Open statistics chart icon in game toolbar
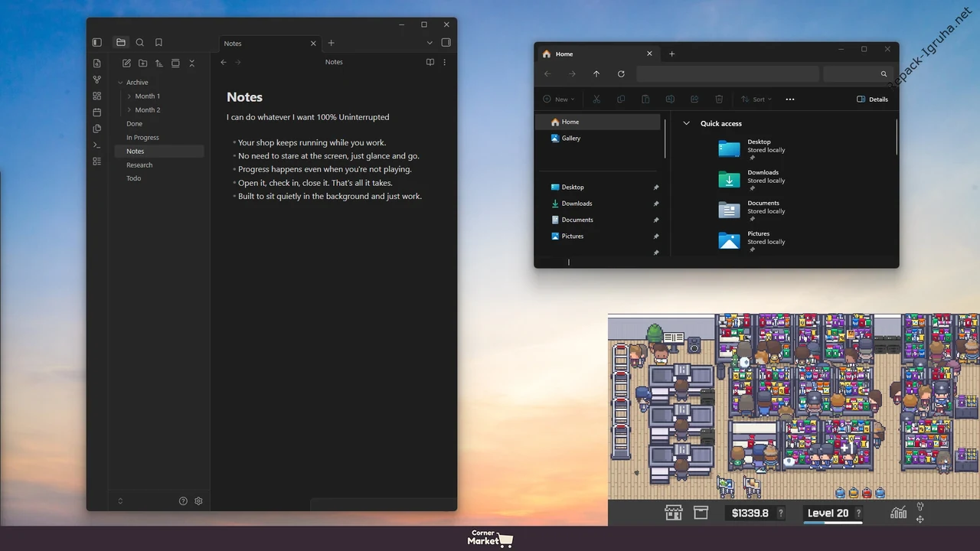The image size is (980, 551). [898, 513]
